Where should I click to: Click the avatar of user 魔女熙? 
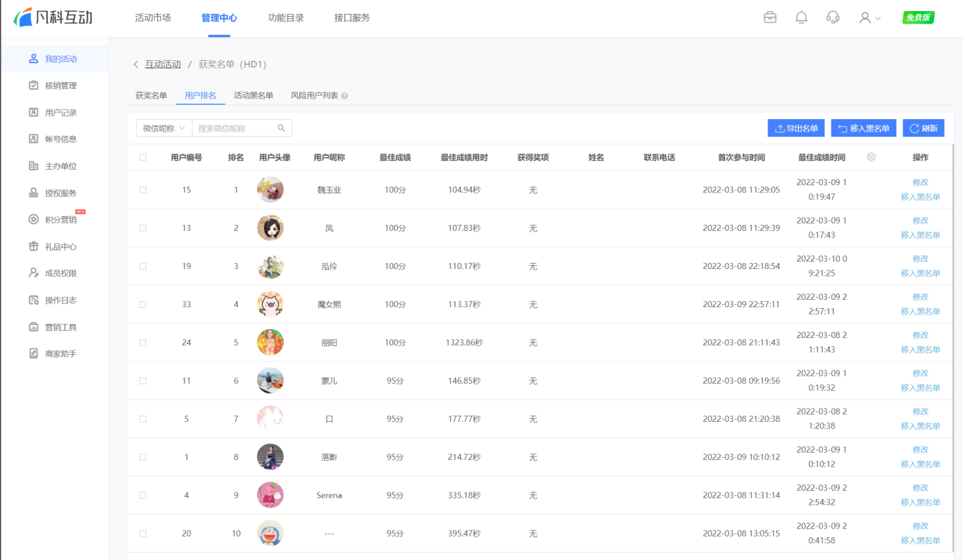coord(271,304)
